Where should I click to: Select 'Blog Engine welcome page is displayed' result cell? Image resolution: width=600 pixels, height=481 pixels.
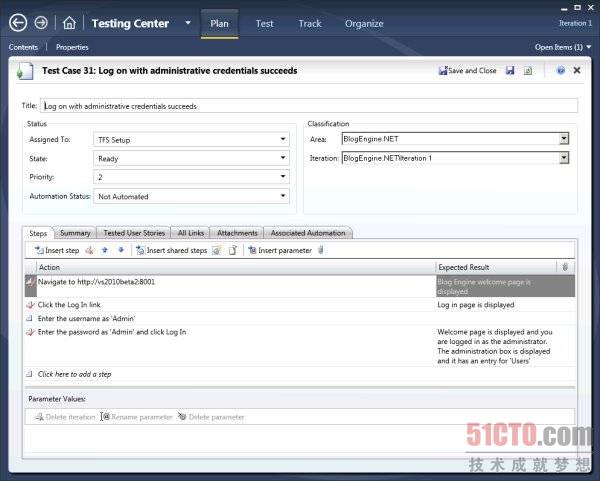click(505, 286)
